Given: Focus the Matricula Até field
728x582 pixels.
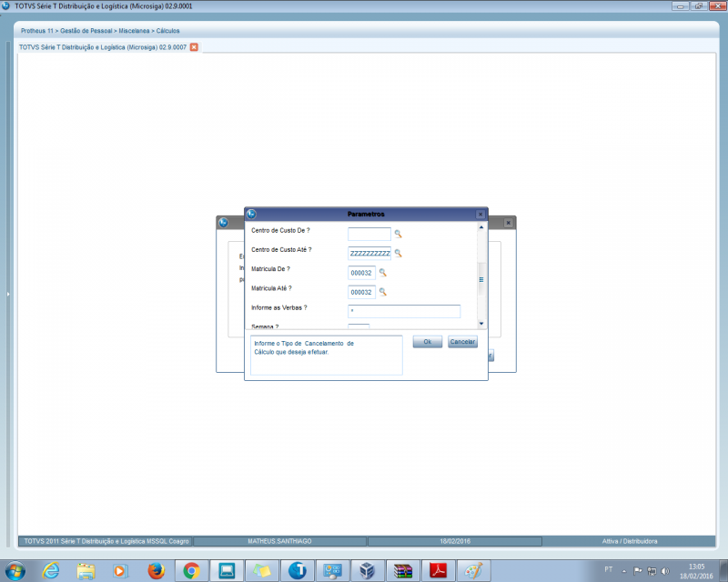Looking at the screenshot, I should [361, 292].
